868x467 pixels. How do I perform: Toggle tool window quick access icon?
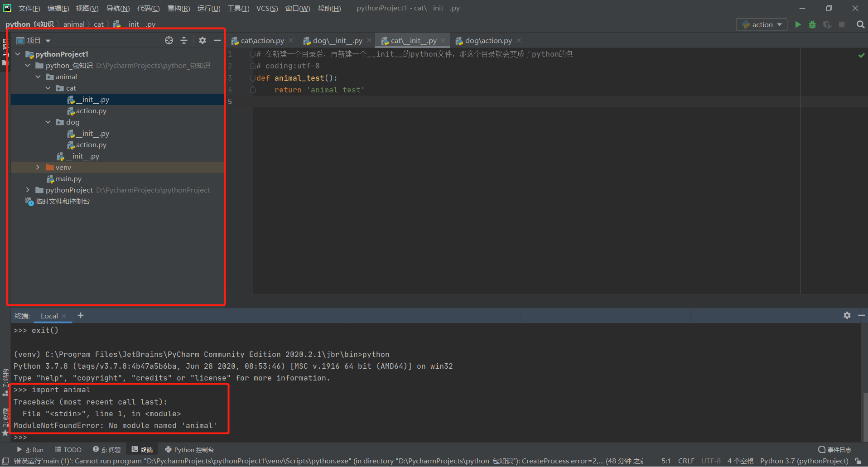(5, 461)
